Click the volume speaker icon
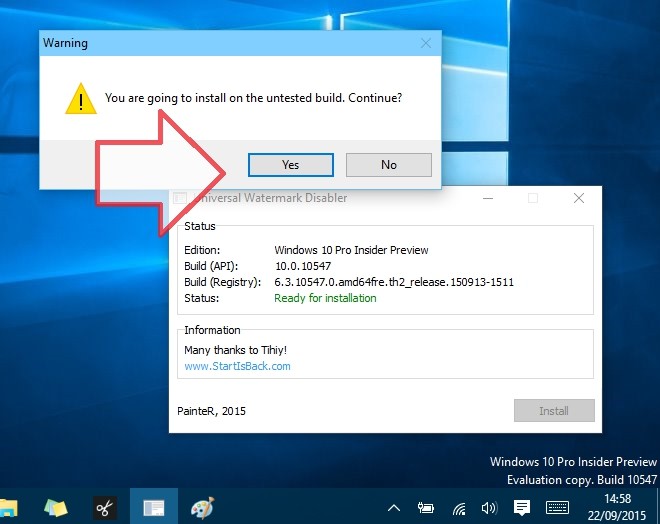 pyautogui.click(x=489, y=508)
